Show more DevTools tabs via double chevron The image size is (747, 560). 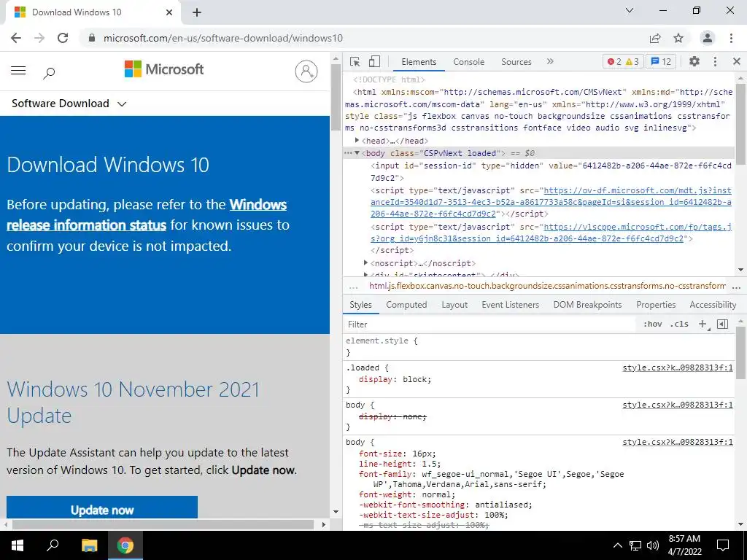[550, 61]
